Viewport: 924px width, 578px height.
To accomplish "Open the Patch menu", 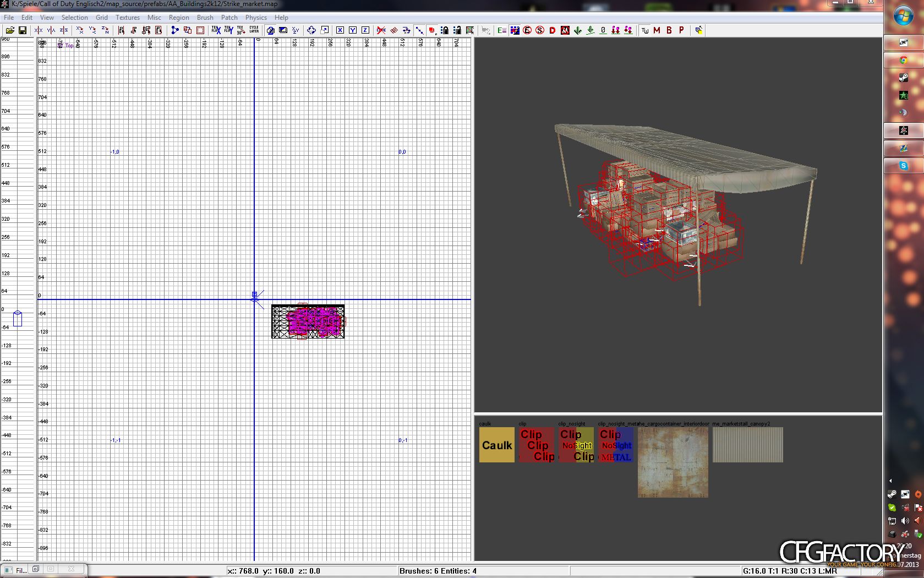I will pyautogui.click(x=229, y=17).
